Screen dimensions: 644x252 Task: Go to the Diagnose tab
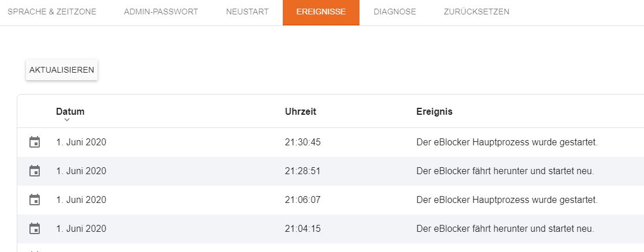coord(395,12)
